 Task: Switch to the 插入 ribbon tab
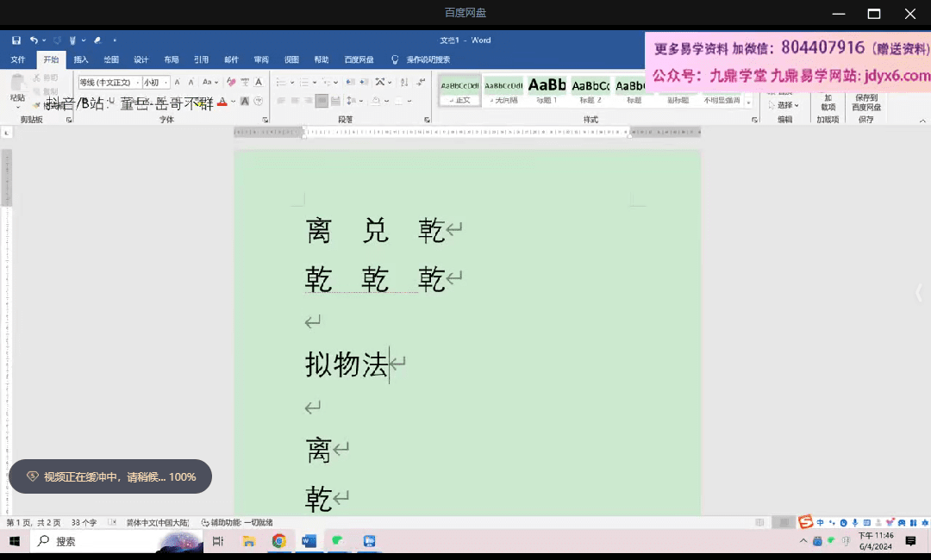80,59
